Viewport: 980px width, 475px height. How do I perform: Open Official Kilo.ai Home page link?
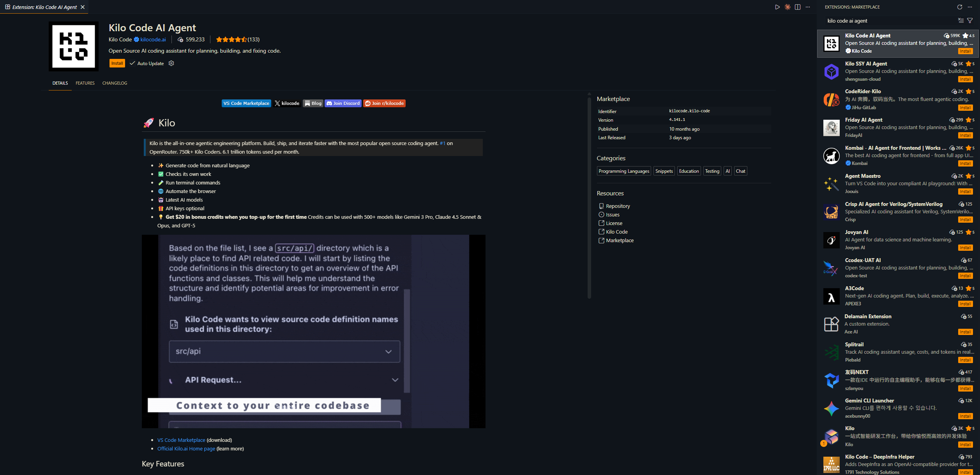(186, 448)
